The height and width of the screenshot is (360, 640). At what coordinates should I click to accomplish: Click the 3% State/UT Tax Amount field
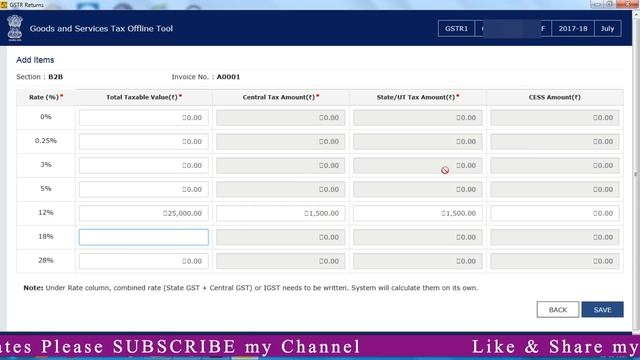click(x=418, y=165)
